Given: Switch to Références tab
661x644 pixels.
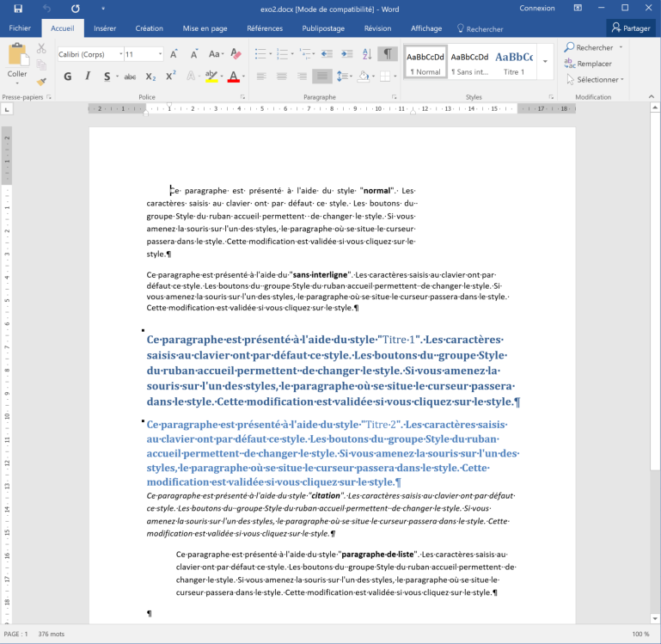Looking at the screenshot, I should coord(265,28).
